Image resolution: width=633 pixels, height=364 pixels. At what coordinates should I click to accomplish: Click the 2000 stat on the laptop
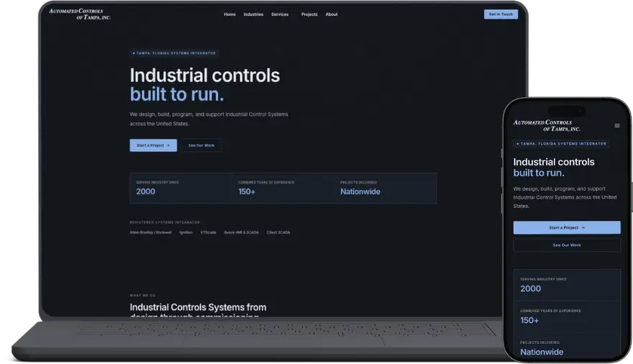click(145, 191)
